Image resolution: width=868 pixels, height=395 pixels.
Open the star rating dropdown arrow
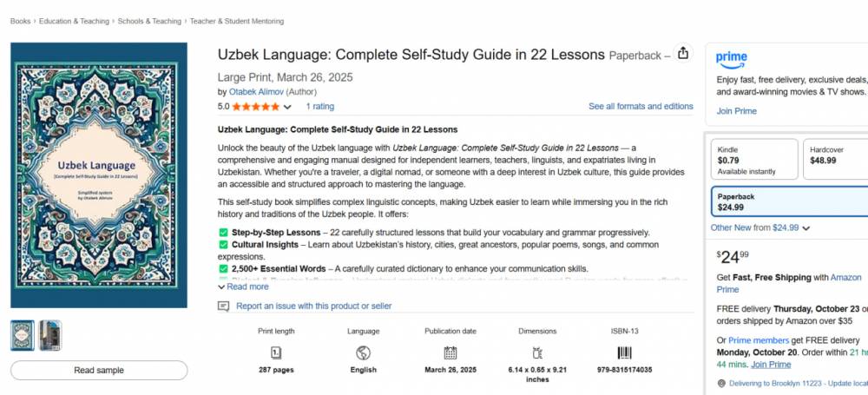287,108
